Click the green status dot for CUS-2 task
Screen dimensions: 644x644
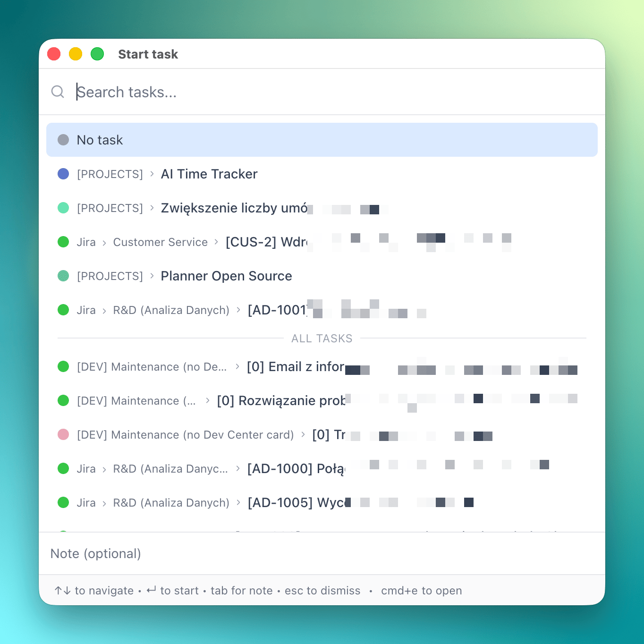(63, 242)
